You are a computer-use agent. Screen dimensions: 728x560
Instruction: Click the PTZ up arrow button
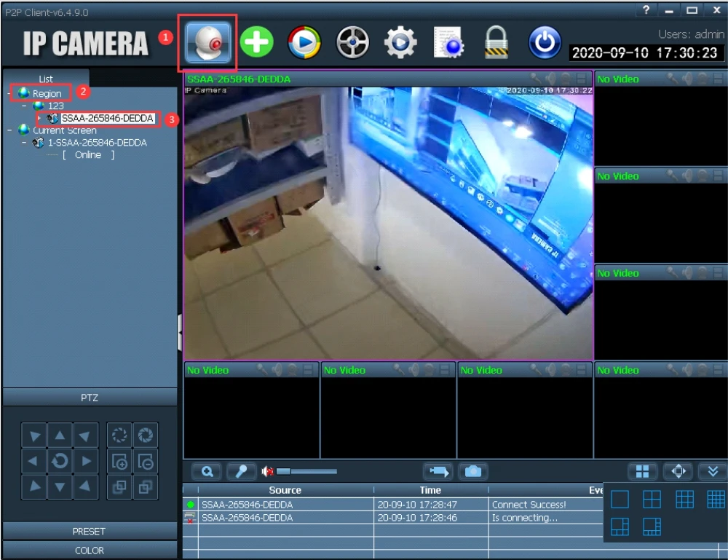tap(60, 436)
